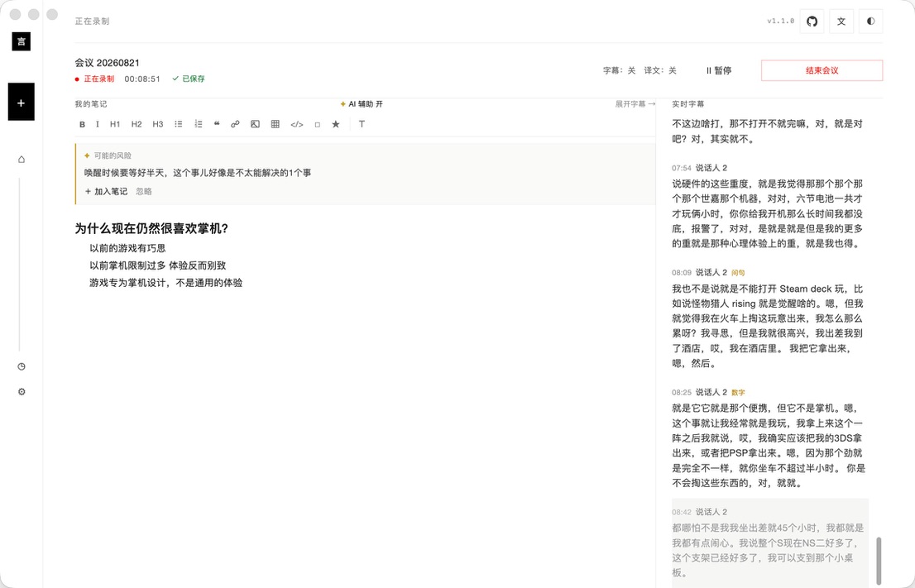Click the 言 app logo
Image resolution: width=915 pixels, height=588 pixels.
pos(21,41)
